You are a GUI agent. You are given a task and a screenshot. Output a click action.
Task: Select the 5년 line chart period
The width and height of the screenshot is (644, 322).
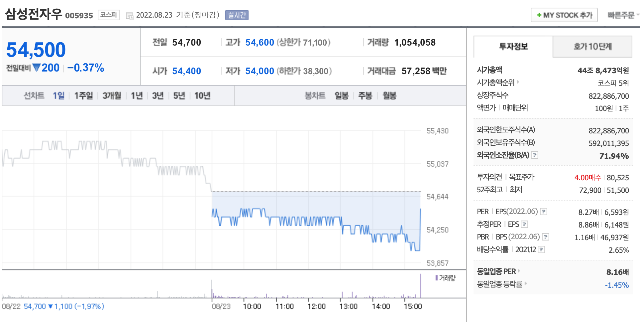coord(179,96)
